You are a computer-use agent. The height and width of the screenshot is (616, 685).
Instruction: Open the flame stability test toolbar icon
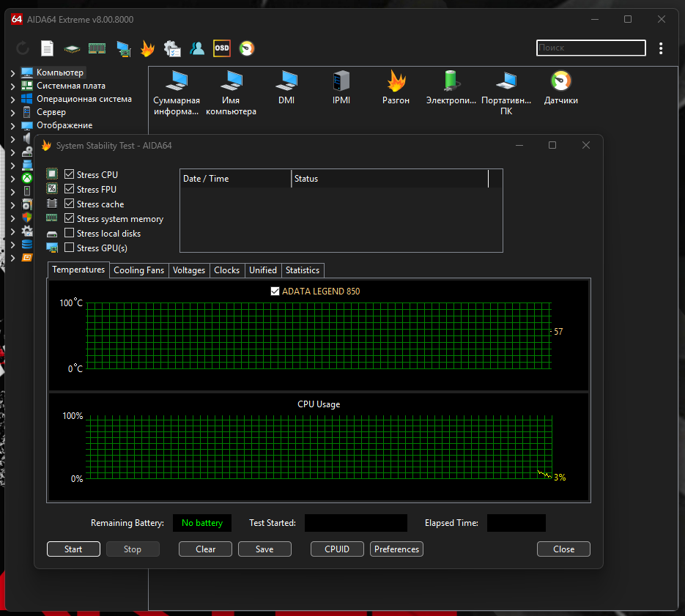(147, 48)
